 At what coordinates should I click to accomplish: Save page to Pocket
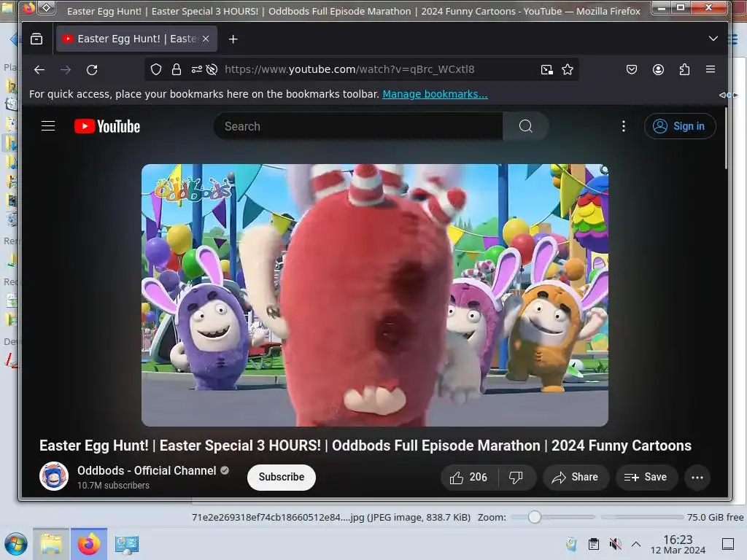click(632, 70)
